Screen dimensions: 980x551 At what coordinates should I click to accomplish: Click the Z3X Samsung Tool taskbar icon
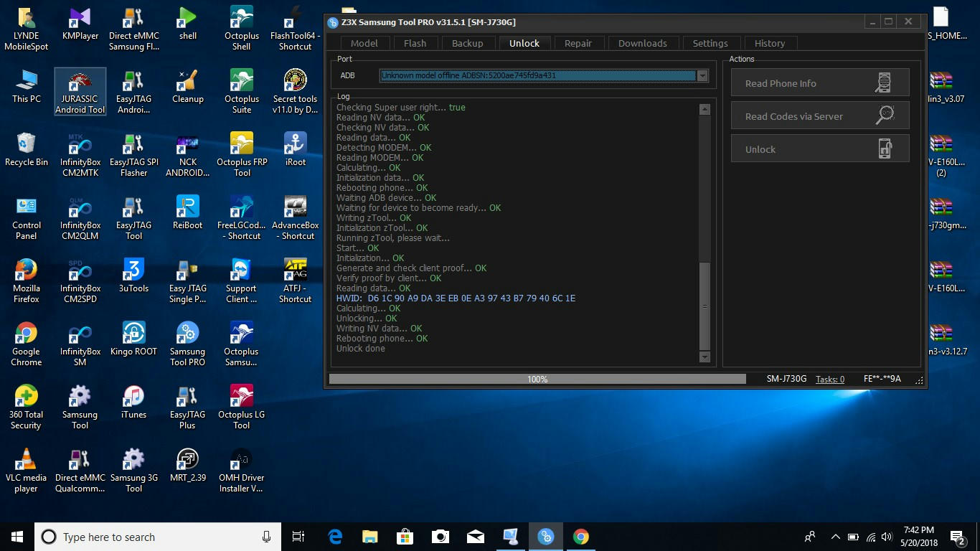[545, 537]
